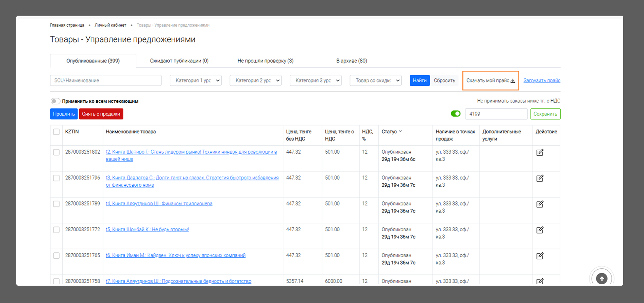The height and width of the screenshot is (303, 644).
Task: Click the scroll-to-top arrow button
Action: point(601,279)
